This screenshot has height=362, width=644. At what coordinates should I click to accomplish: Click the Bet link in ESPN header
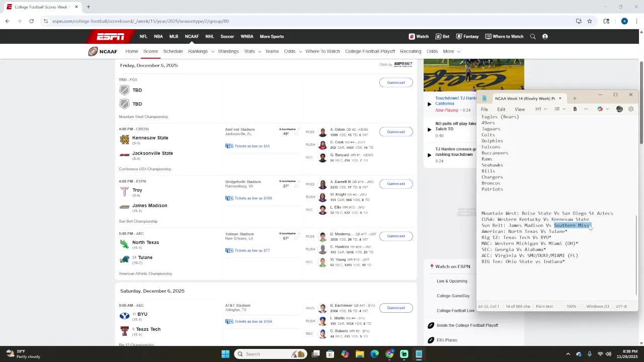(x=443, y=36)
